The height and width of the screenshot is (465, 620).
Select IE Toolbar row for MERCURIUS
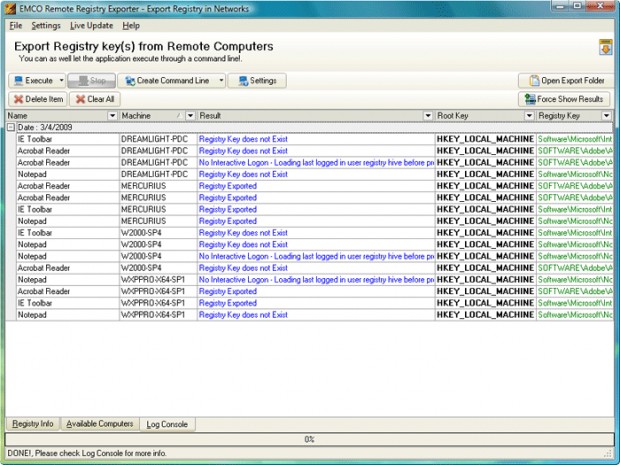coord(315,210)
